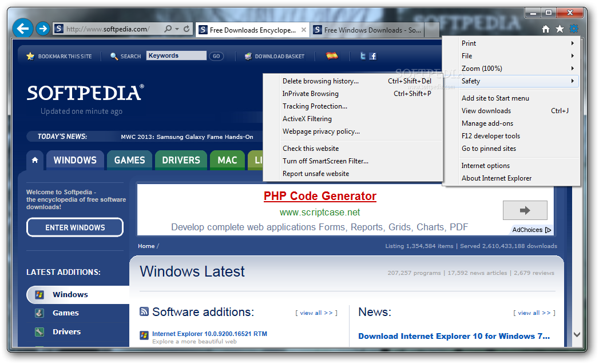
Task: Click the Search magnifier icon on Softpedia
Action: click(x=114, y=56)
